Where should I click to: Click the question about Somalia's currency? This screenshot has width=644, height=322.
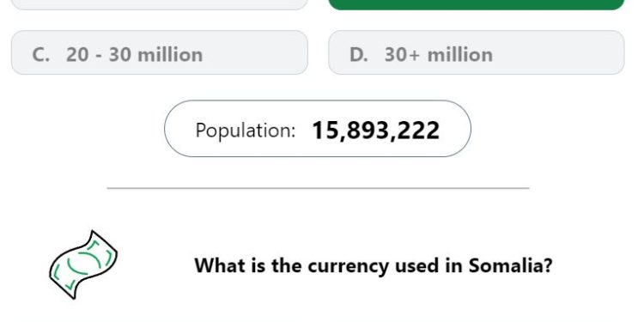click(374, 266)
